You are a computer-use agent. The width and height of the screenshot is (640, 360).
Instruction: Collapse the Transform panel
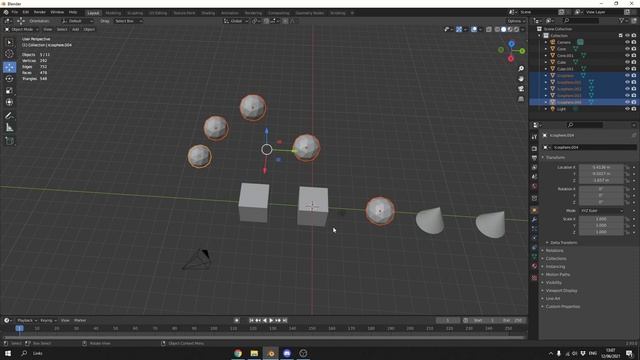(556, 158)
